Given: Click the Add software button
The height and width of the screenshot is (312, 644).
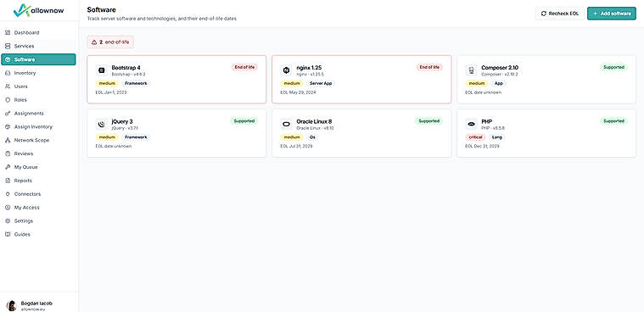Looking at the screenshot, I should click(x=612, y=14).
